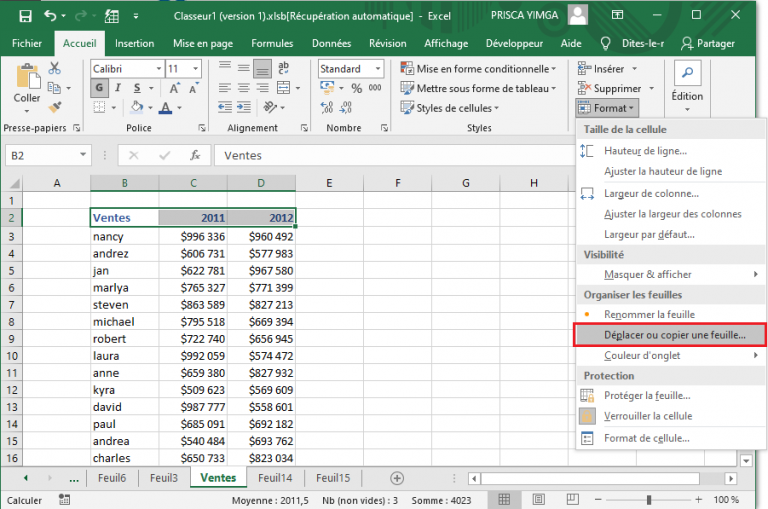This screenshot has height=509, width=768.
Task: Choose Renommer la feuille
Action: 671,315
